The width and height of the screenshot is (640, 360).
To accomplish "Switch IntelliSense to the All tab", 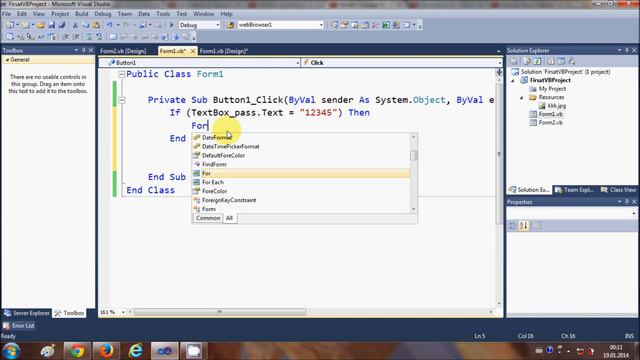I will pyautogui.click(x=229, y=218).
